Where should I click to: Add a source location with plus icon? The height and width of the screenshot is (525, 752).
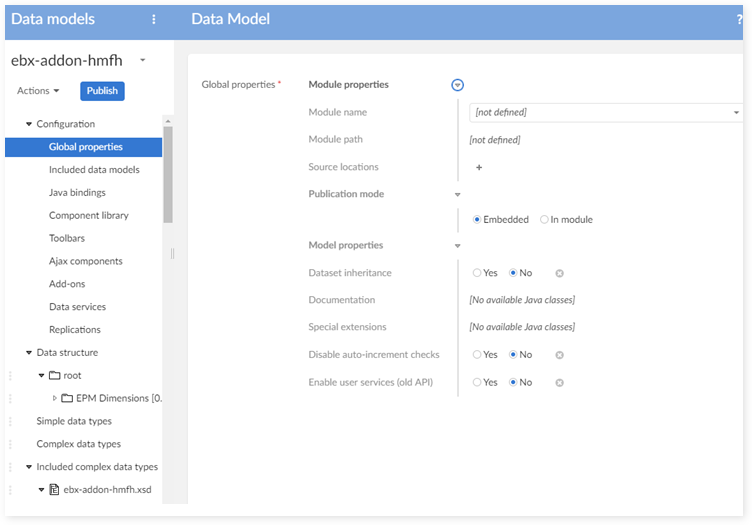click(x=479, y=168)
